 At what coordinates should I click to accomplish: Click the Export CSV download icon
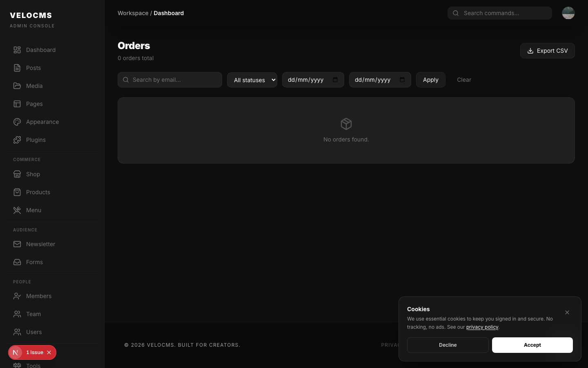tap(530, 51)
